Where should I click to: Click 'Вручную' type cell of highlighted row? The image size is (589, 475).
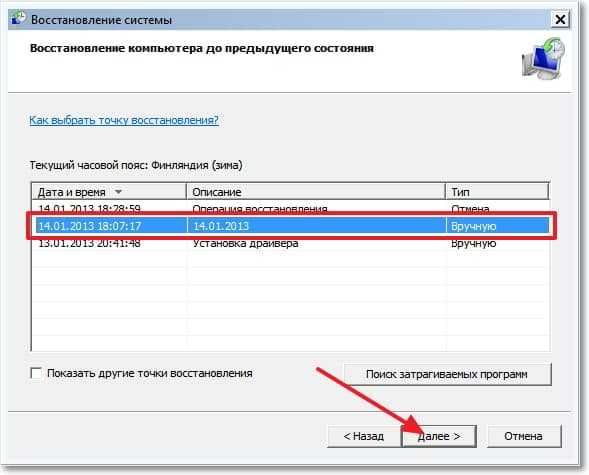[x=473, y=226]
